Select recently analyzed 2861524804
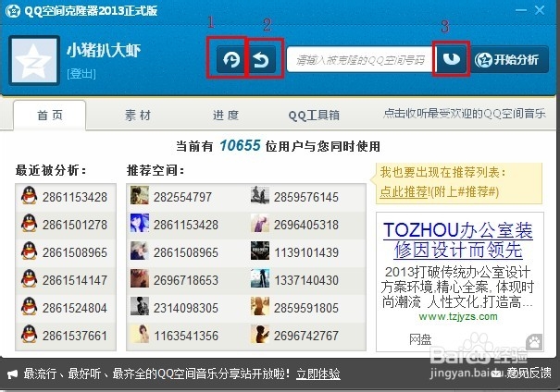This screenshot has width=560, height=392. (66, 308)
